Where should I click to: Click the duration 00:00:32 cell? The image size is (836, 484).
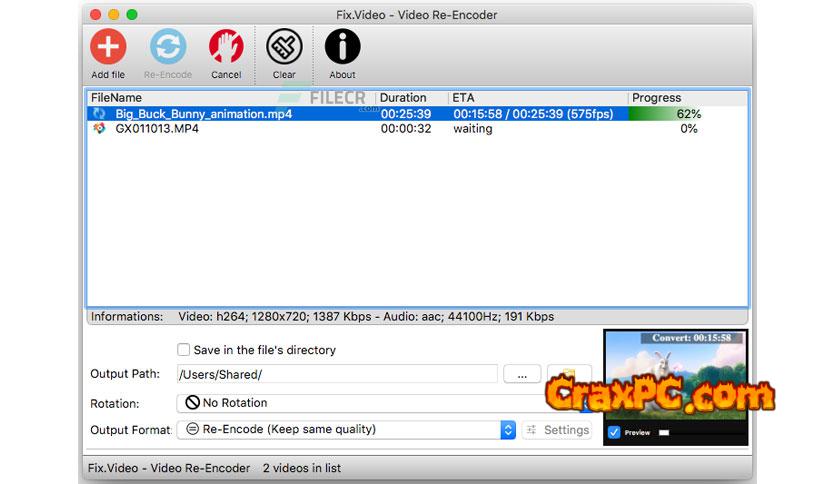(406, 128)
